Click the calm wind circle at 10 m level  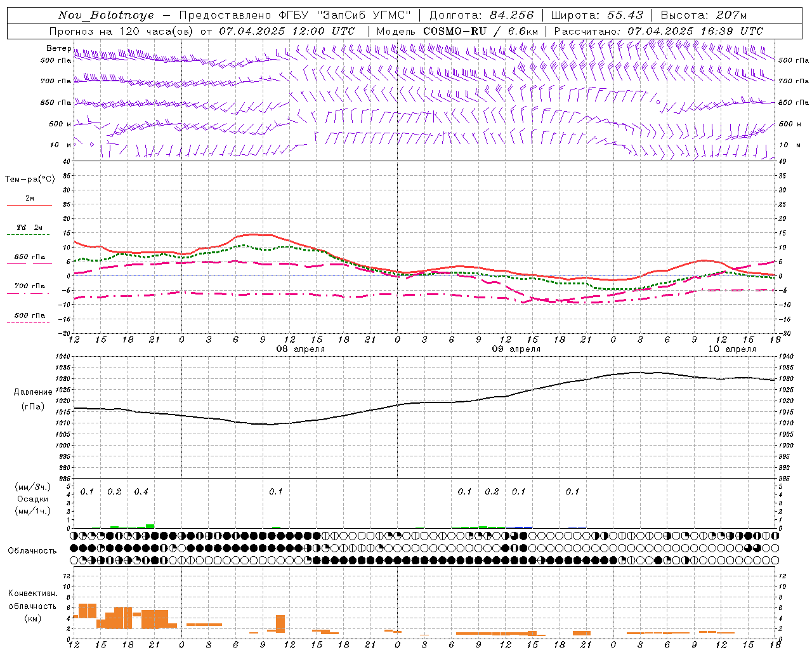coord(92,145)
